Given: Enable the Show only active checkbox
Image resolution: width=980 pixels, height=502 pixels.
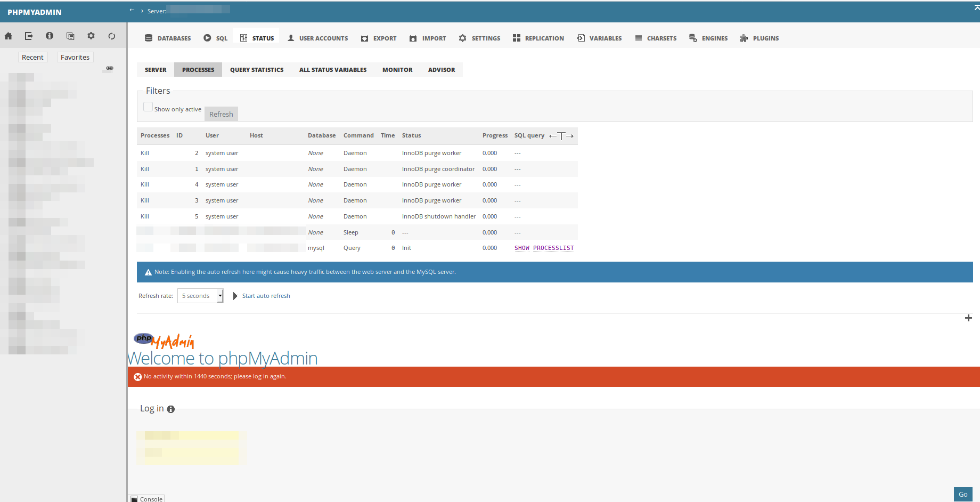Looking at the screenshot, I should coord(148,106).
